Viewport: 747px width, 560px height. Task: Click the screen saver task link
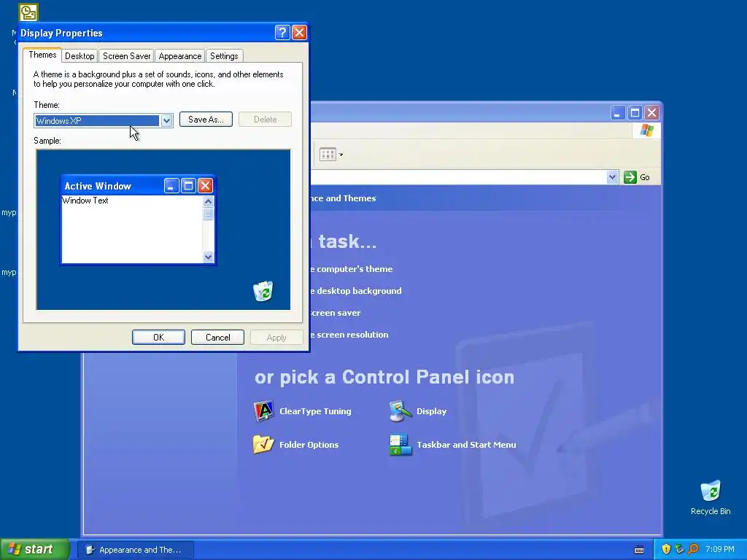[336, 312]
